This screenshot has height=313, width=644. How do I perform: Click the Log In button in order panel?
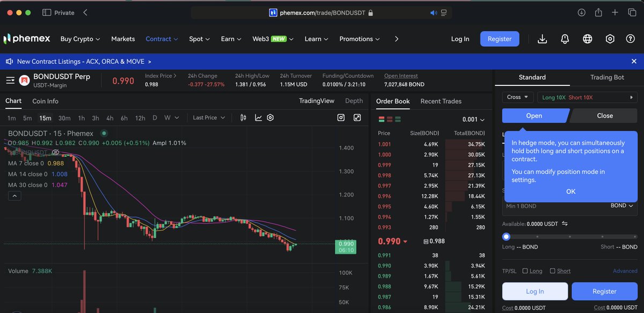[x=535, y=291]
